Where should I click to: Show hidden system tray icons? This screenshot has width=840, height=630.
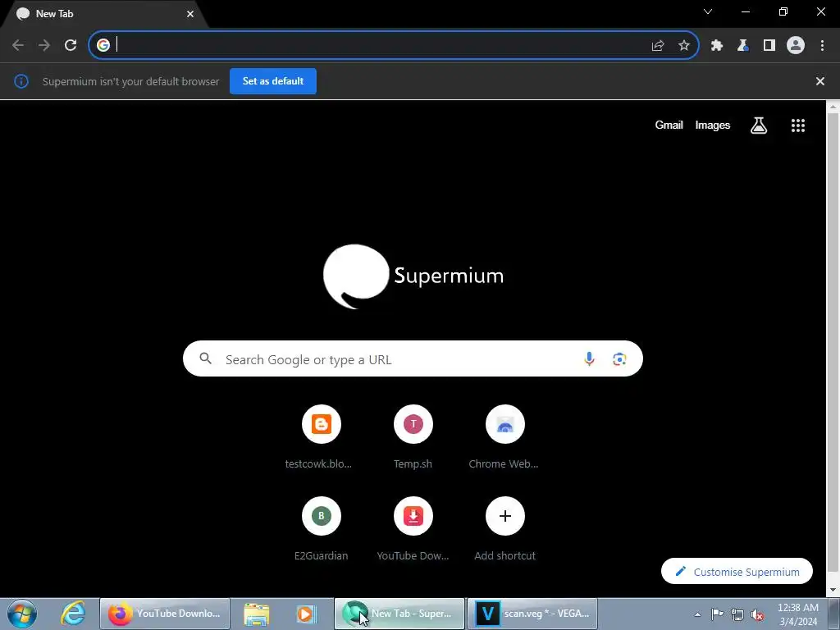pos(697,614)
